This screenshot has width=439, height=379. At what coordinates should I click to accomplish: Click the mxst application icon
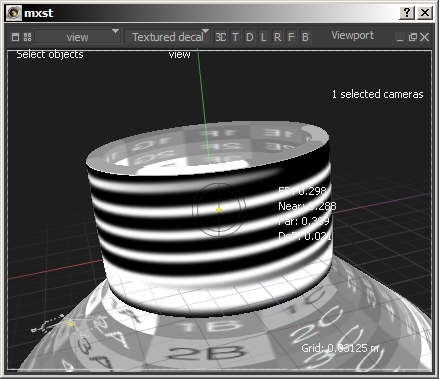click(x=14, y=13)
